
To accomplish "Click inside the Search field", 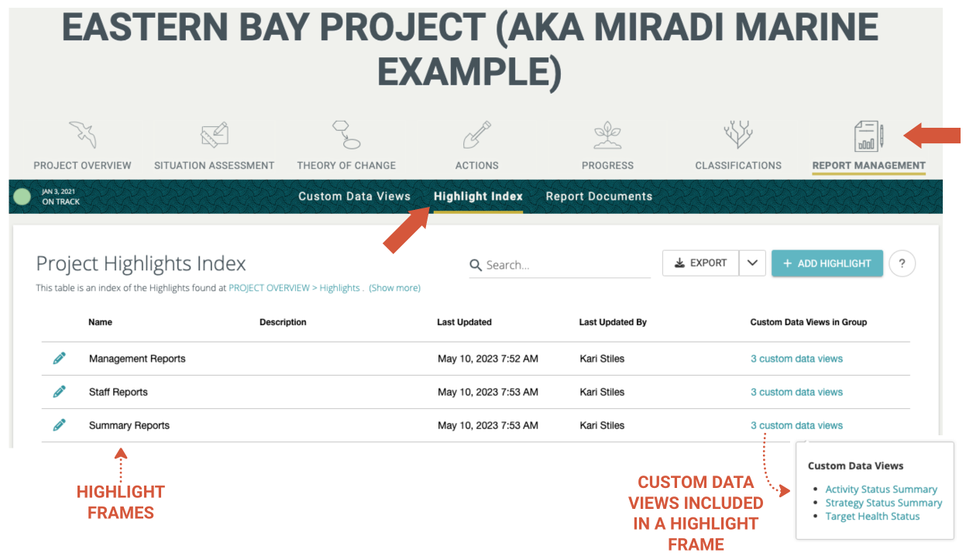I will coord(542,265).
